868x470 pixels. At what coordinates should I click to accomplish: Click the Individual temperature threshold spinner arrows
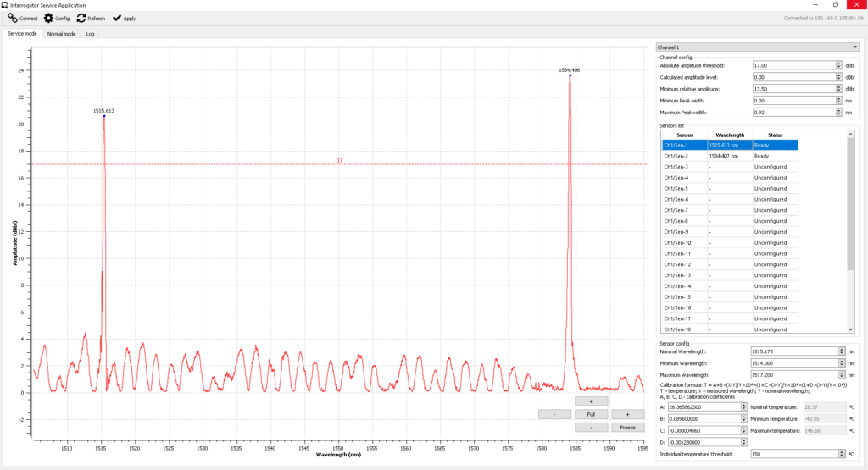[x=839, y=454]
